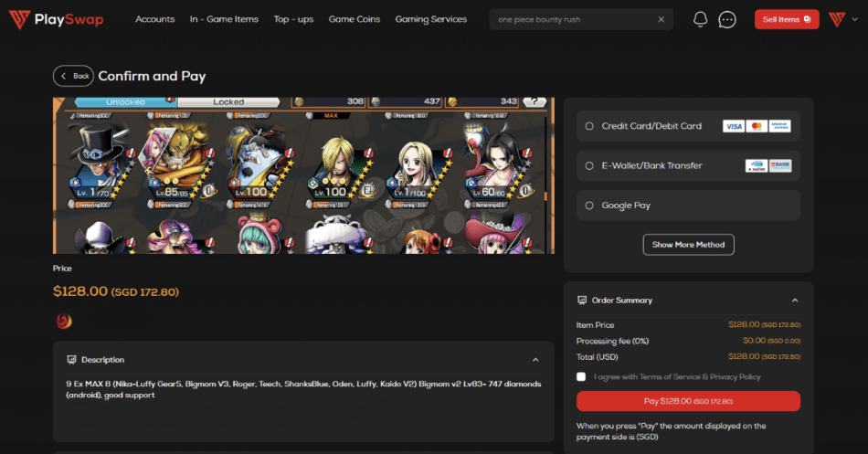Viewport: 868px width, 454px height.
Task: Clear the search field with the X
Action: coord(662,19)
